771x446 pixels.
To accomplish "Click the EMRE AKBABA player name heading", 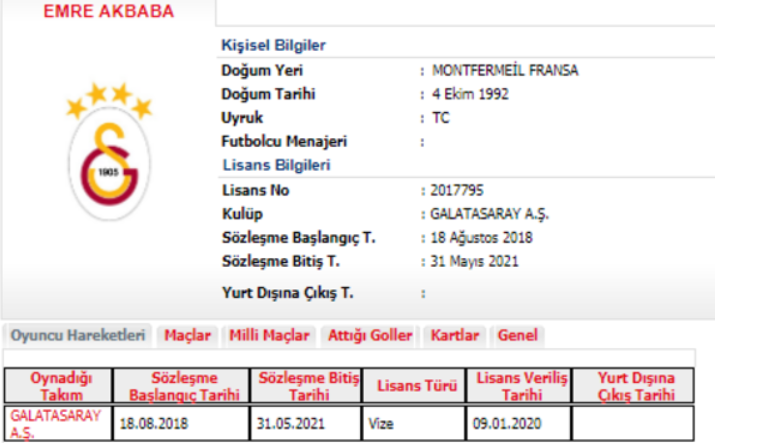I will (x=109, y=11).
